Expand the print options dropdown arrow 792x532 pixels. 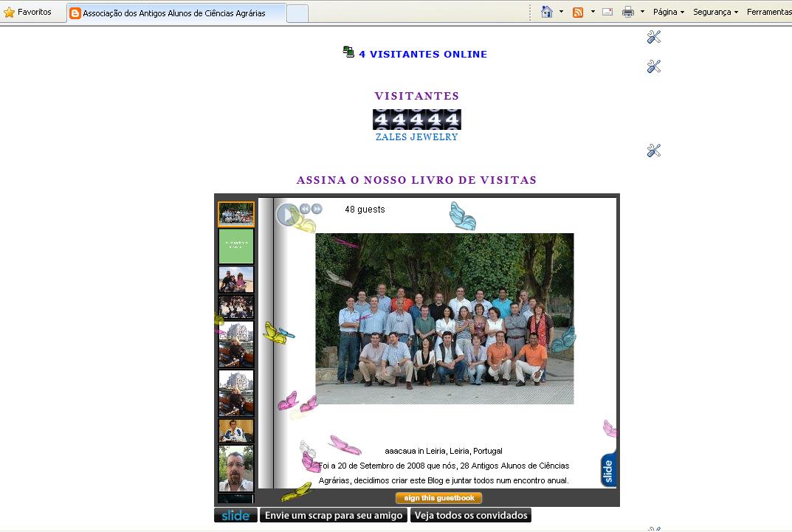click(x=642, y=12)
